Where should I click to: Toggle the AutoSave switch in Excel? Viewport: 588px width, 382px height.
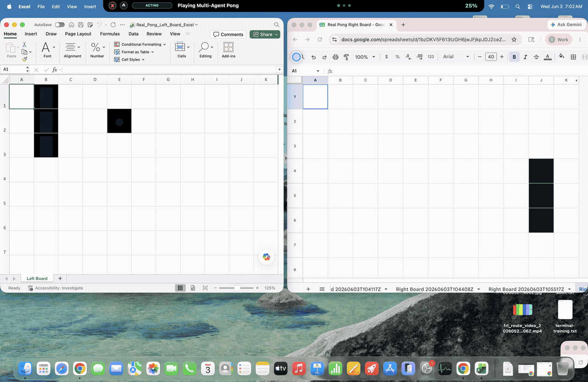click(x=60, y=25)
